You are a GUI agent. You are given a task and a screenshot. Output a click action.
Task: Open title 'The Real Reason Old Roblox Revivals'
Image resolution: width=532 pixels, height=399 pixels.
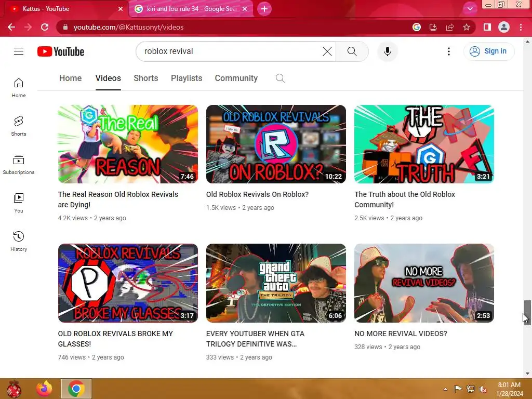pyautogui.click(x=118, y=199)
